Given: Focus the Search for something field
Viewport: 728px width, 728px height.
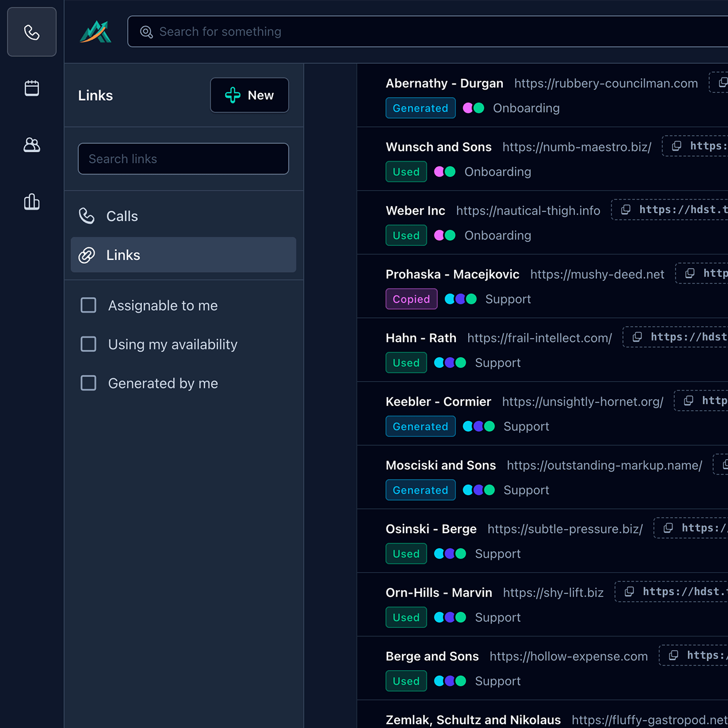Looking at the screenshot, I should click(428, 31).
